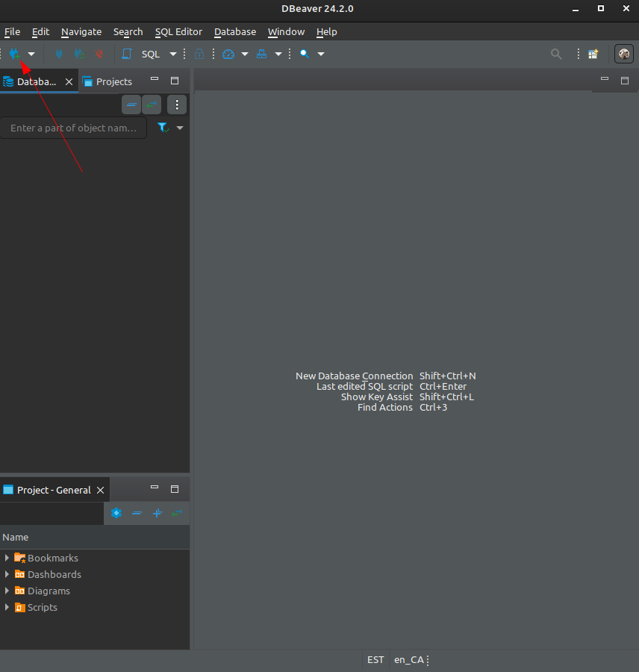The width and height of the screenshot is (639, 672).
Task: Click the Open Perspective icon
Action: tap(593, 54)
